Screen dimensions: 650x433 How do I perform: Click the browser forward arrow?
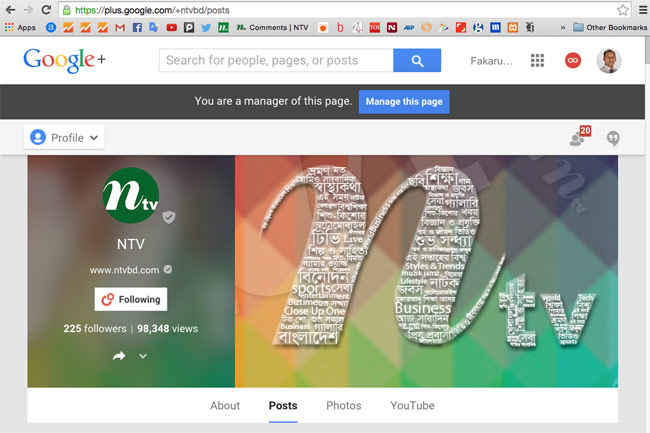pos(28,10)
